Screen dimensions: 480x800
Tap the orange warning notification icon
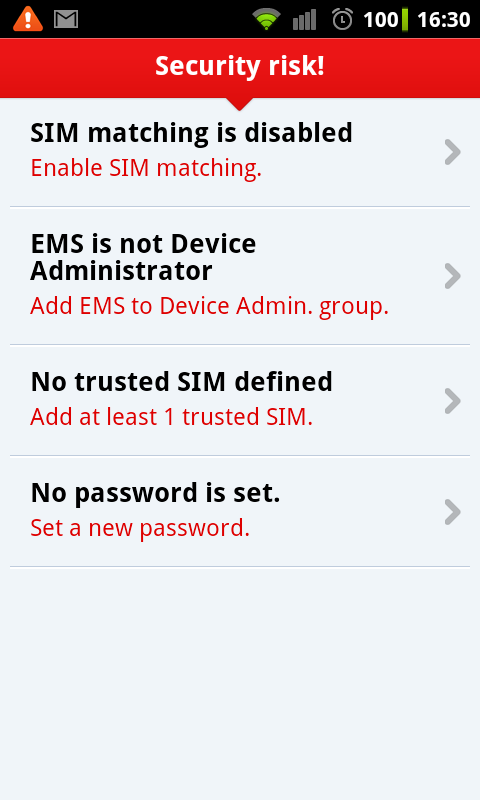click(x=28, y=19)
